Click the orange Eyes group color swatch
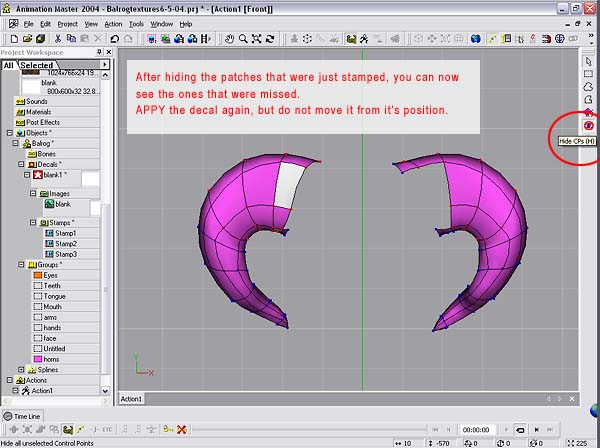 [x=37, y=274]
